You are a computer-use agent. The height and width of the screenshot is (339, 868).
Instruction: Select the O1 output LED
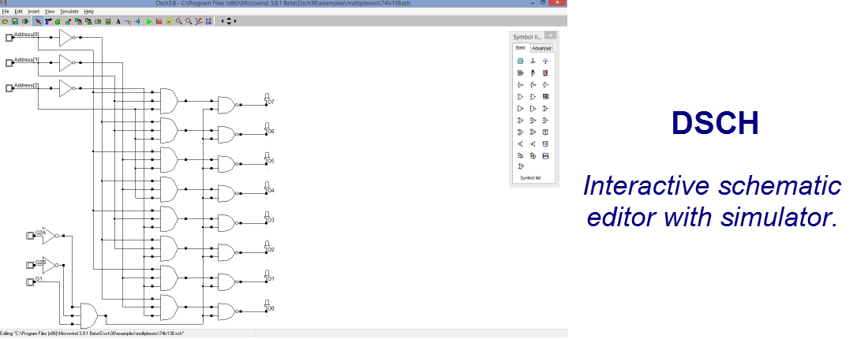(268, 275)
